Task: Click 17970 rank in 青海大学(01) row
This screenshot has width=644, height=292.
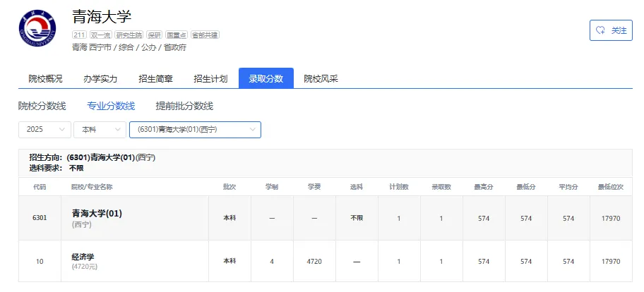Action: 611,219
